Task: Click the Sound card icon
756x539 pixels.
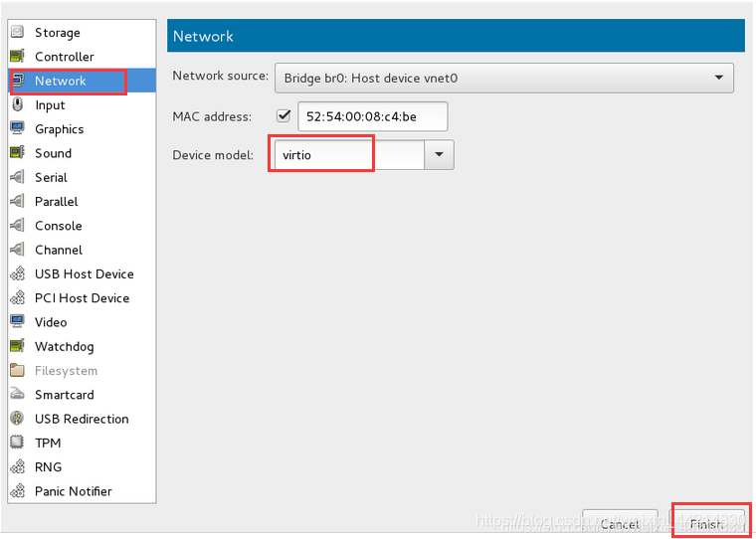Action: [x=17, y=153]
